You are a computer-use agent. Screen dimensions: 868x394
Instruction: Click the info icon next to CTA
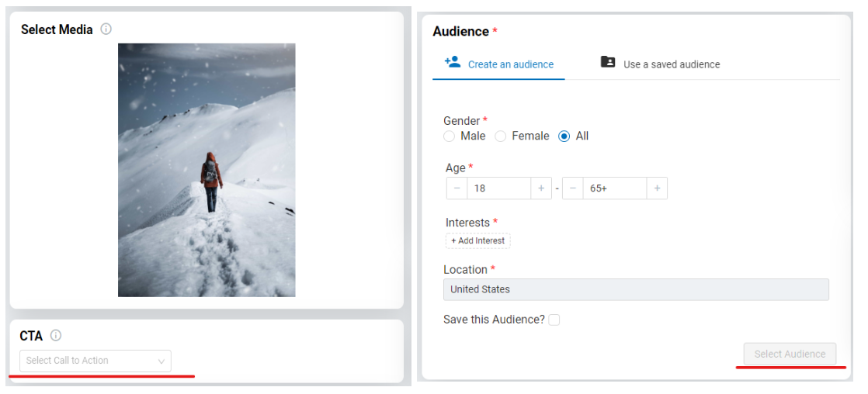56,335
